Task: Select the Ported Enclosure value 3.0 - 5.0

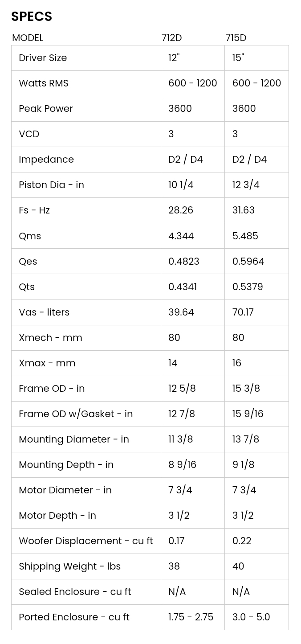Action: 251,617
